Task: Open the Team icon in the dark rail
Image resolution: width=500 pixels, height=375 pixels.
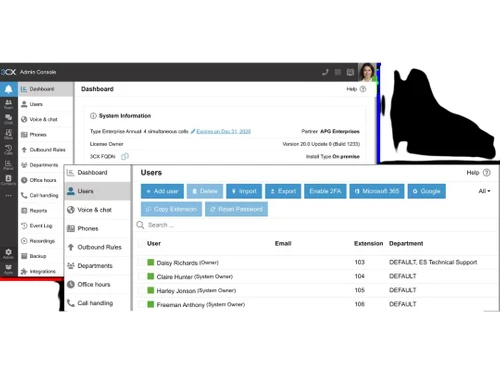Action: coord(9,104)
